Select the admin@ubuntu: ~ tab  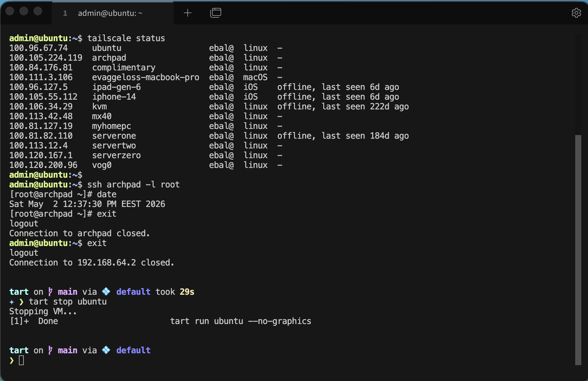[113, 13]
